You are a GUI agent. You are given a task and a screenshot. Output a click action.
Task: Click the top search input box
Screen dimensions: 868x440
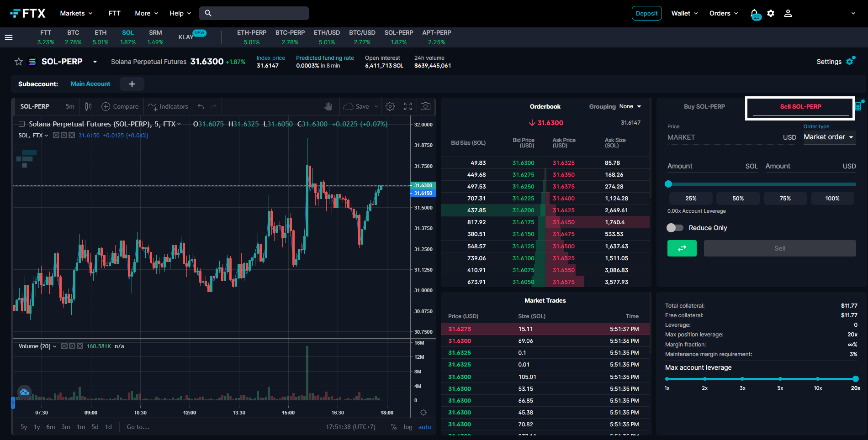click(254, 13)
